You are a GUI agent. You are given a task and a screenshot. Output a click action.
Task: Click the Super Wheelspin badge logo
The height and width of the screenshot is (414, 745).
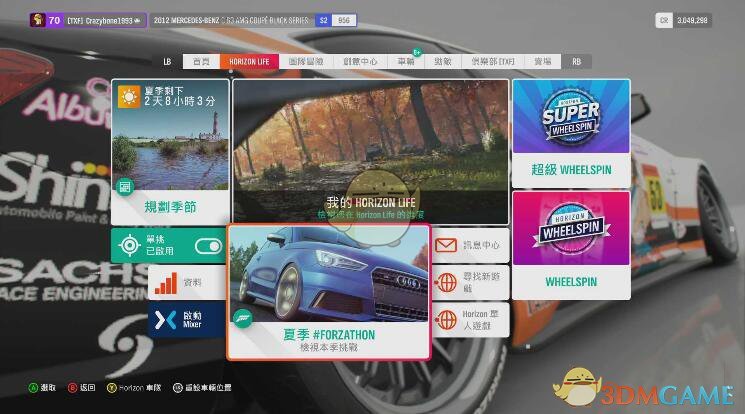(571, 116)
